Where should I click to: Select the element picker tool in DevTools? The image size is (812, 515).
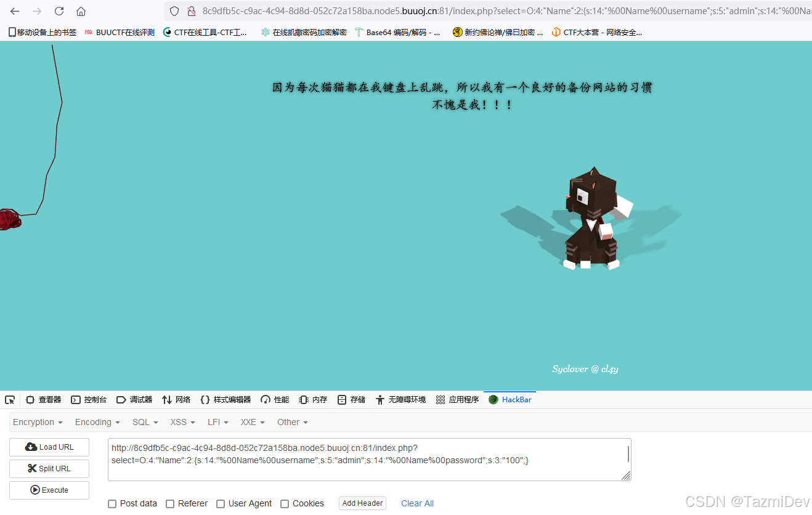(9, 399)
